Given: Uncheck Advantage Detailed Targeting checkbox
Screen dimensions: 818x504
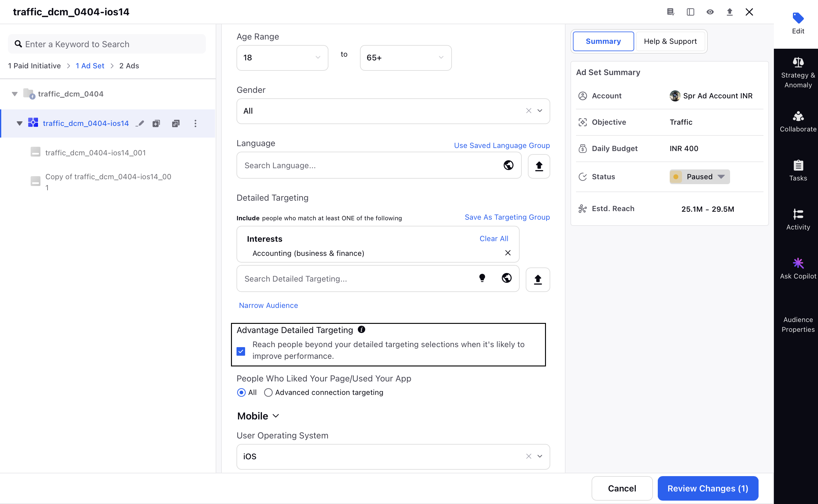Looking at the screenshot, I should 241,351.
